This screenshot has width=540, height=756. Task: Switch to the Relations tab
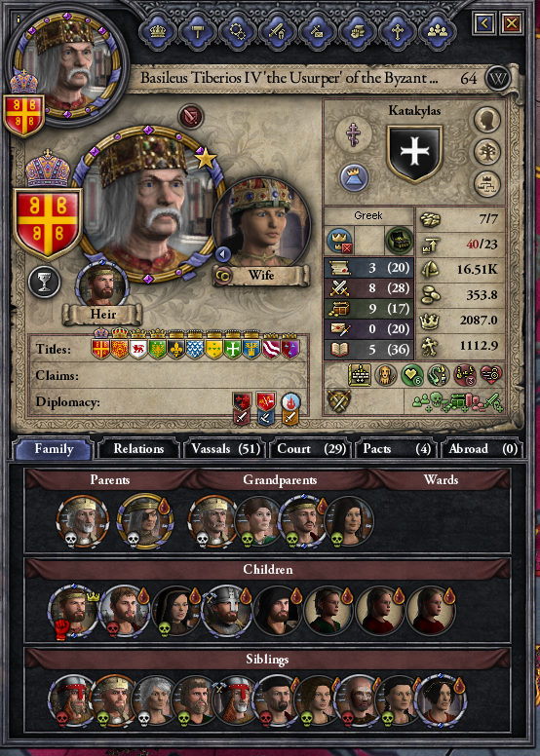[138, 449]
